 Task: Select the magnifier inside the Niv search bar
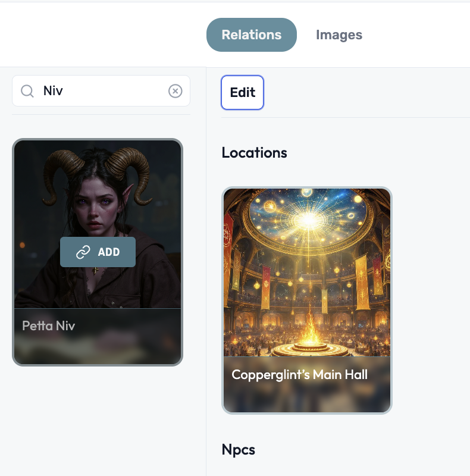27,90
